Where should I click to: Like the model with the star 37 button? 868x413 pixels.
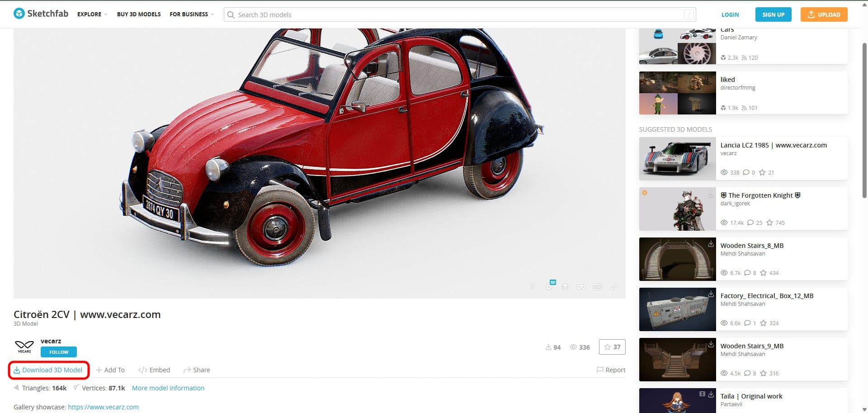click(x=612, y=347)
